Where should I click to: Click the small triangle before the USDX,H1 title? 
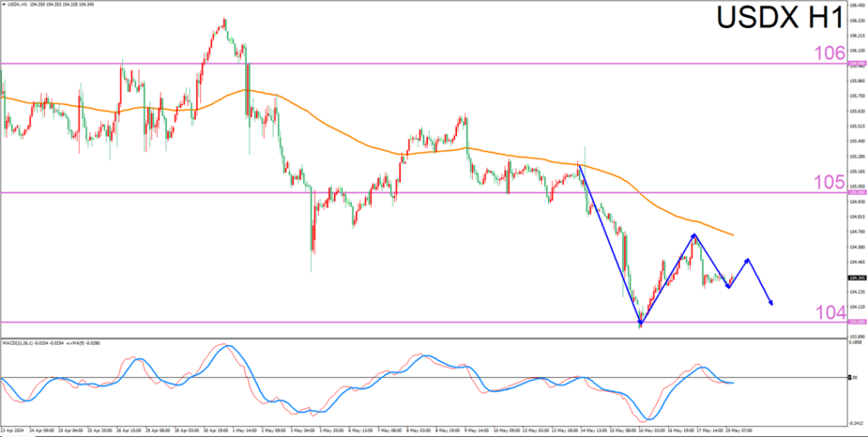[4, 6]
